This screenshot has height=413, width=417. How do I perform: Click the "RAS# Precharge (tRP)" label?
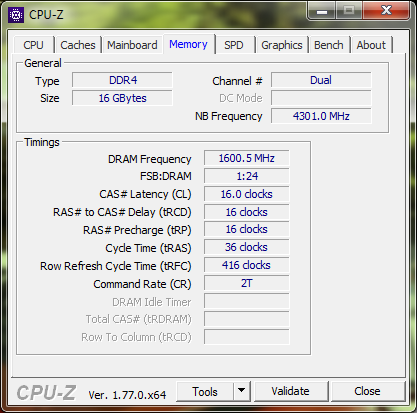click(137, 230)
